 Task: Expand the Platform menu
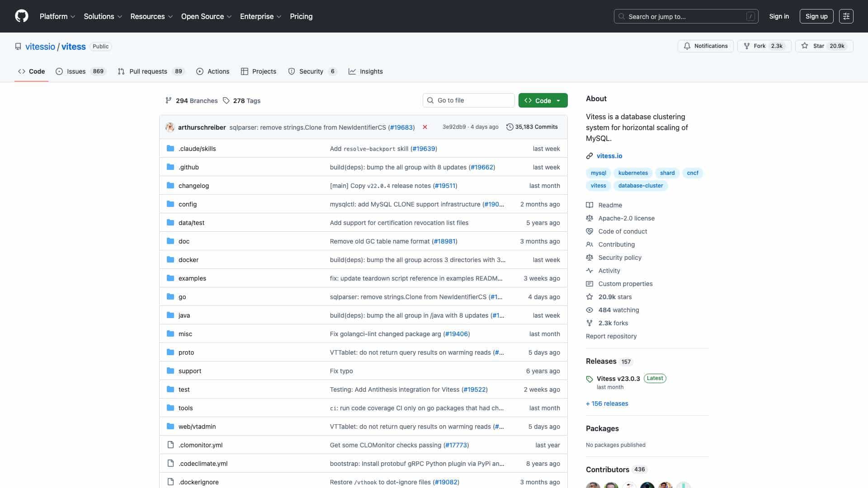57,16
